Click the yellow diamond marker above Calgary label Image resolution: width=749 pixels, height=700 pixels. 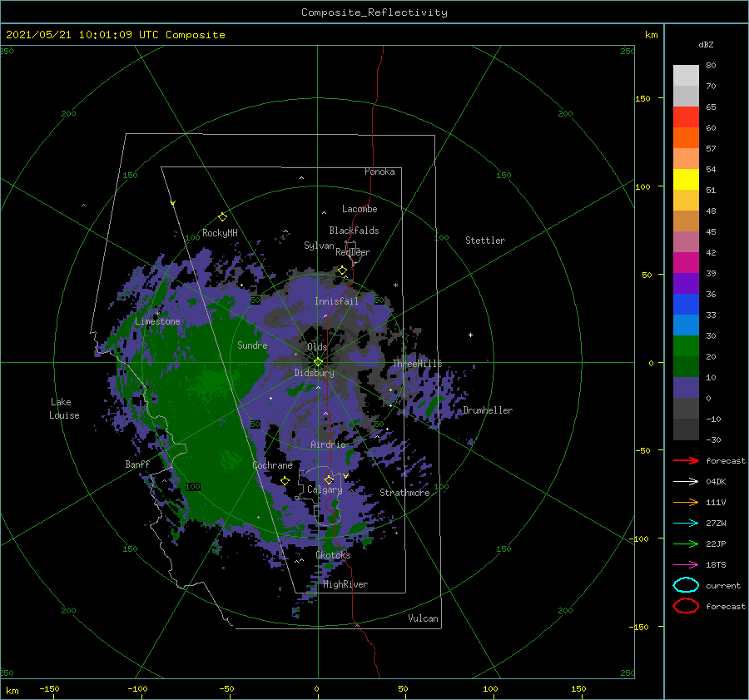tap(329, 479)
